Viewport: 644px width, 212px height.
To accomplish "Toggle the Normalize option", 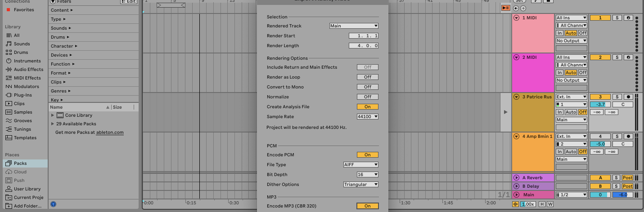I will pyautogui.click(x=368, y=97).
